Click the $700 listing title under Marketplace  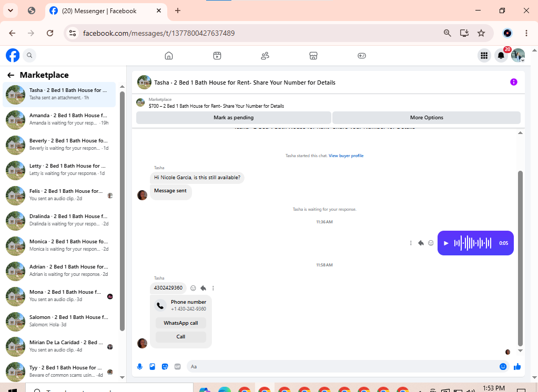216,106
